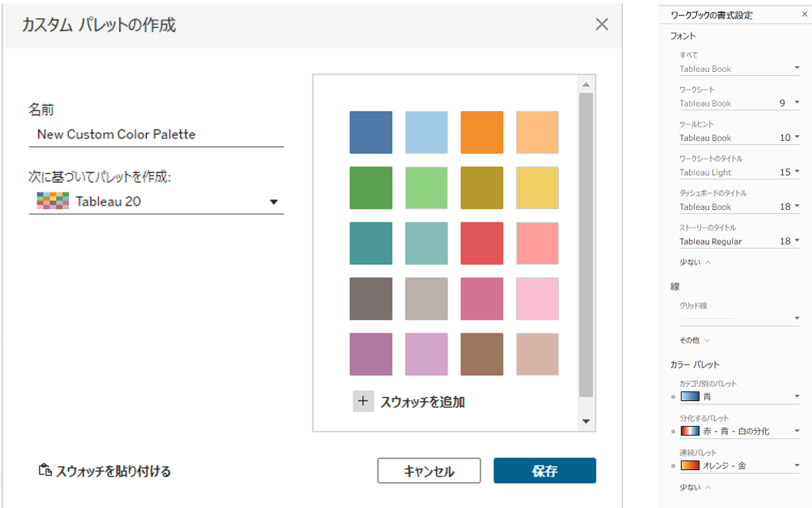Click the red-blue-white diverging palette icon

click(x=689, y=431)
